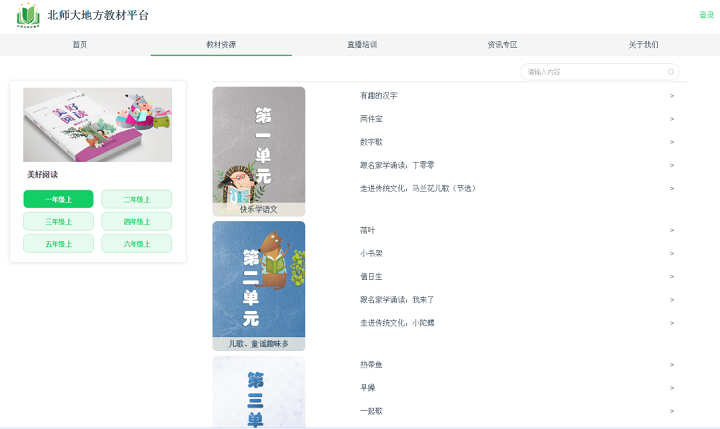Click the 北师大地方教材平台 title
This screenshot has width=720, height=429.
[98, 15]
